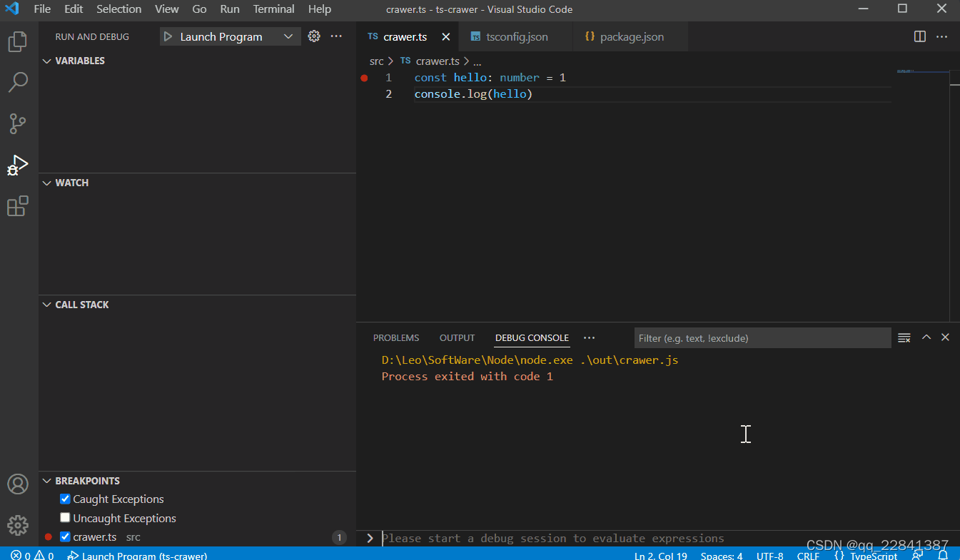
Task: Start debugging with the play icon
Action: pyautogui.click(x=170, y=36)
